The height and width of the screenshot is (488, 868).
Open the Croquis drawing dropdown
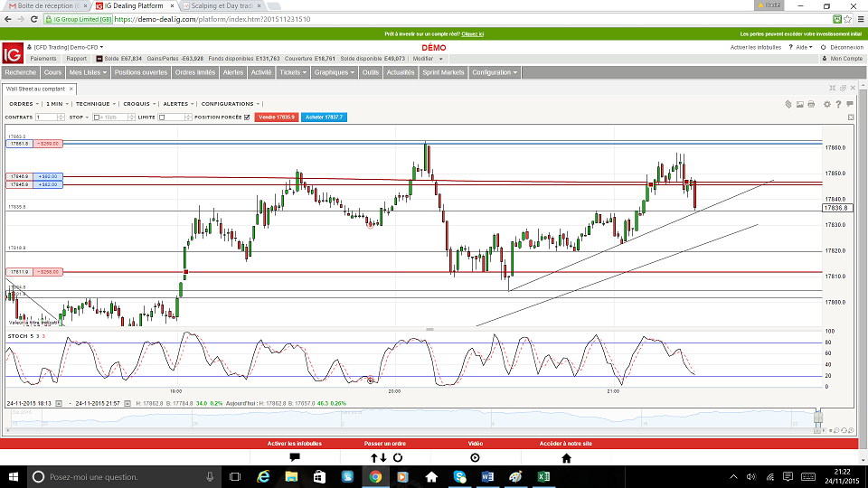pyautogui.click(x=139, y=104)
